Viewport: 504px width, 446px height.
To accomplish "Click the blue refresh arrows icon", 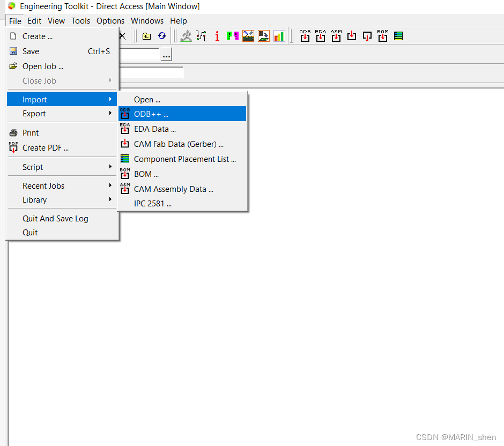I will [x=162, y=36].
